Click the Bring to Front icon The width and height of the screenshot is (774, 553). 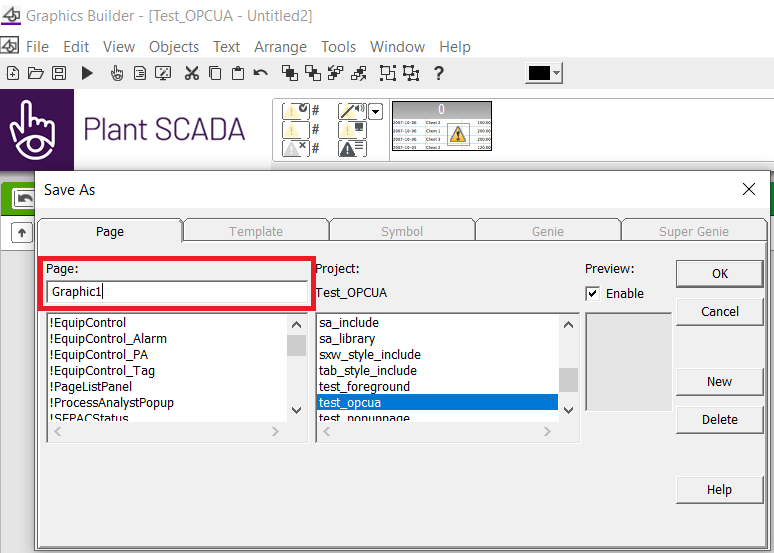point(290,73)
